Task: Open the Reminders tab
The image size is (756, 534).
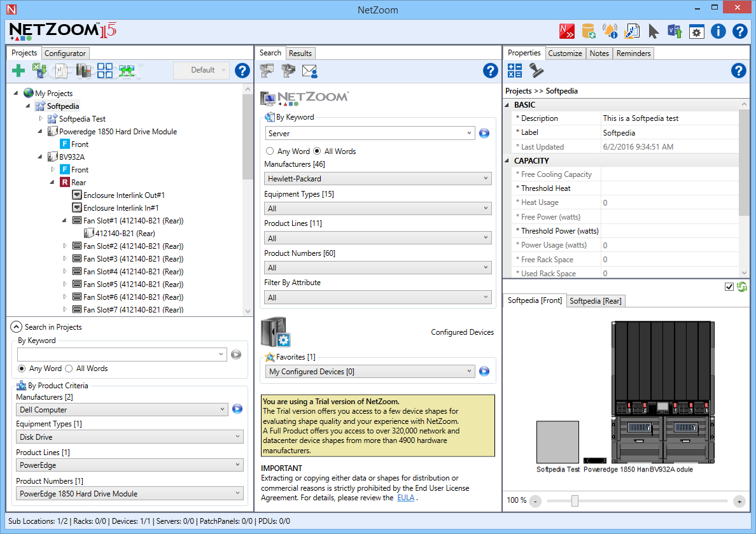Action: [634, 53]
